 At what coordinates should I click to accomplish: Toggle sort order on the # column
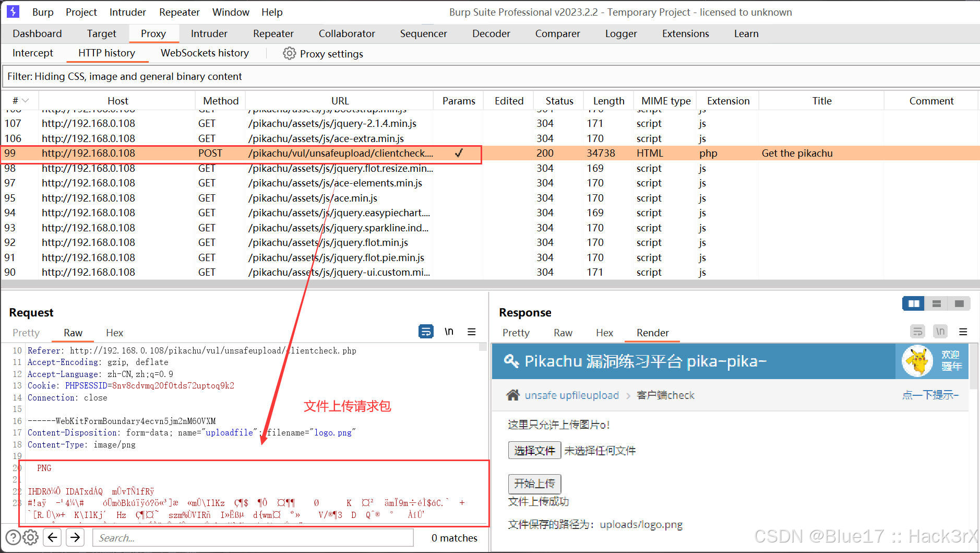(20, 100)
